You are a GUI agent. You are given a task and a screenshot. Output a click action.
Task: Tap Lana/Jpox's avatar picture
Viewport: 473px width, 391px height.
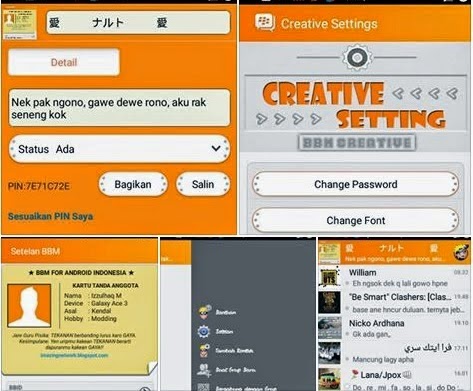click(x=330, y=379)
